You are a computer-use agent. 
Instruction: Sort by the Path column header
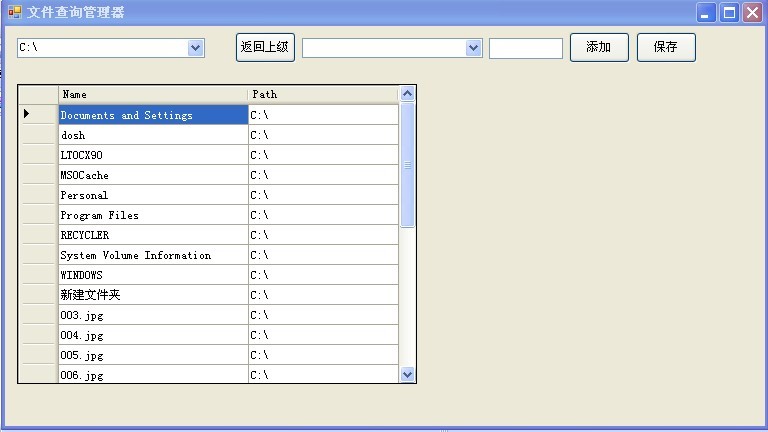click(323, 94)
